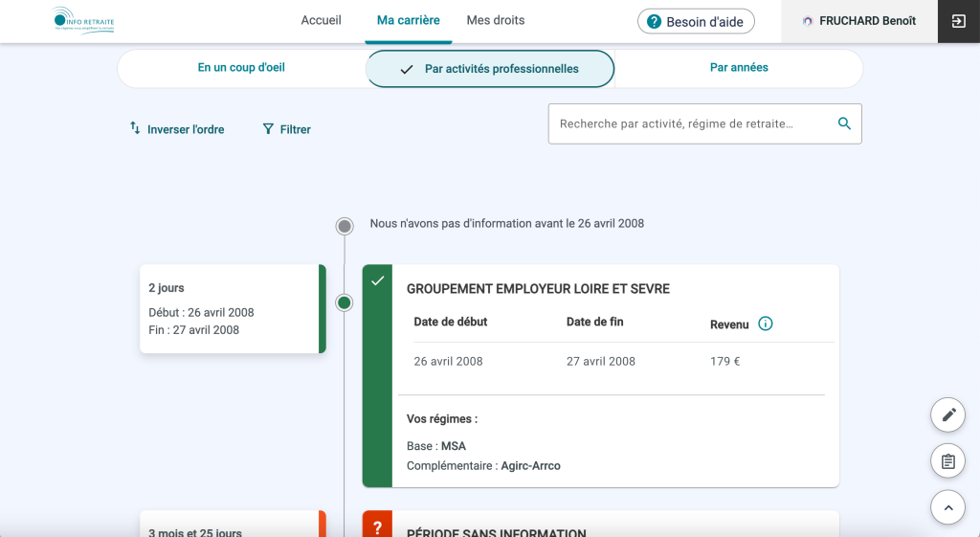Open the clipboard floating button
The height and width of the screenshot is (537, 980).
(948, 461)
